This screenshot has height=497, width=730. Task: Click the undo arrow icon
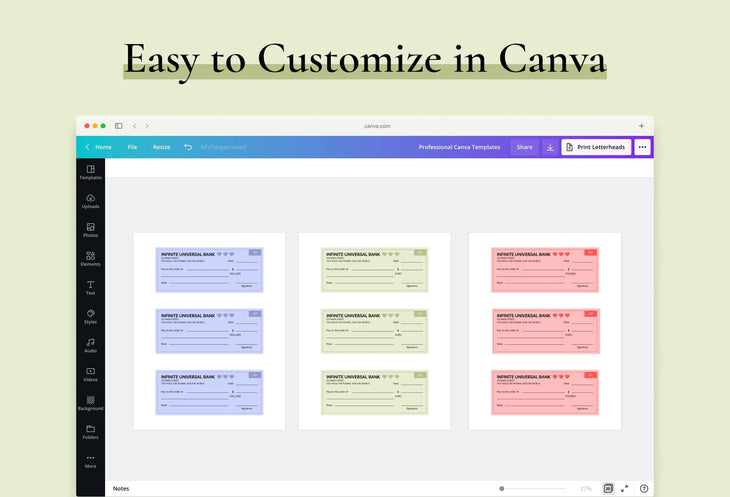(188, 147)
